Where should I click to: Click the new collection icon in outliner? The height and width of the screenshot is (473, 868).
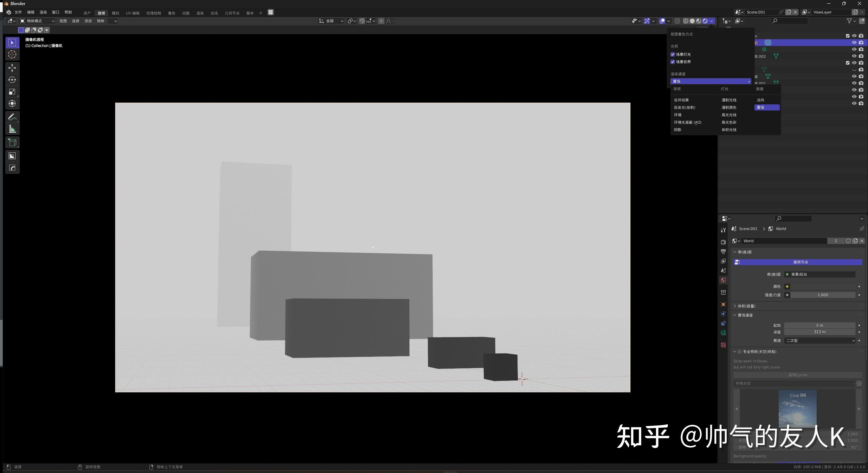pyautogui.click(x=862, y=21)
